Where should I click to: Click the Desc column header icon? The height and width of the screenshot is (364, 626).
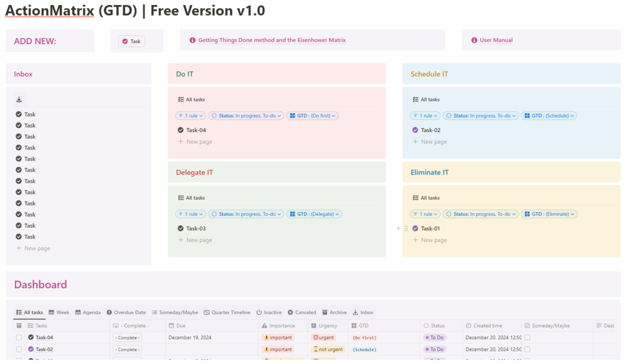[599, 325]
